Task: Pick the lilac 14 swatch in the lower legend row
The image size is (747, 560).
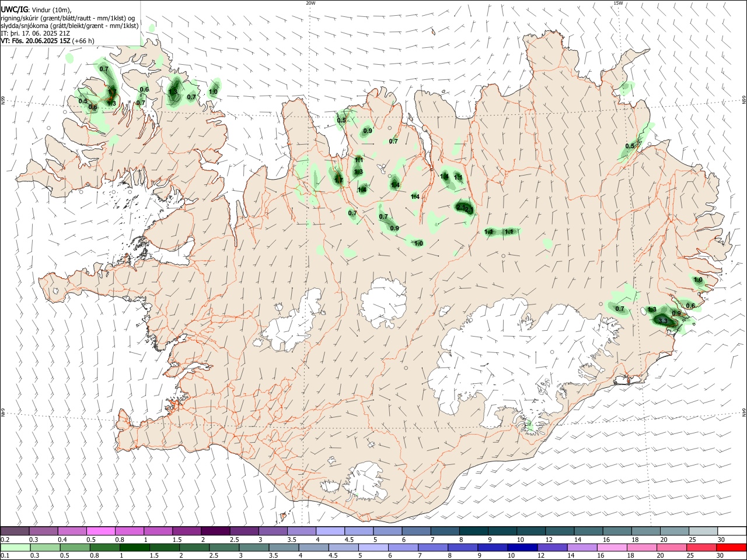Action: [x=582, y=547]
